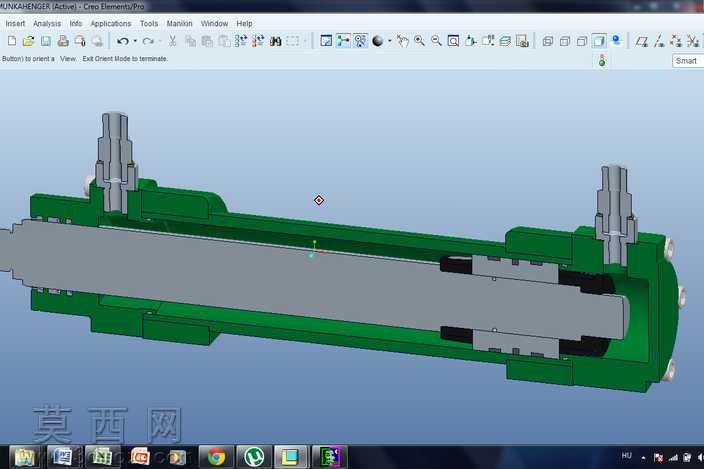Image resolution: width=704 pixels, height=469 pixels.
Task: Activate the dashed selection box tool
Action: [292, 41]
